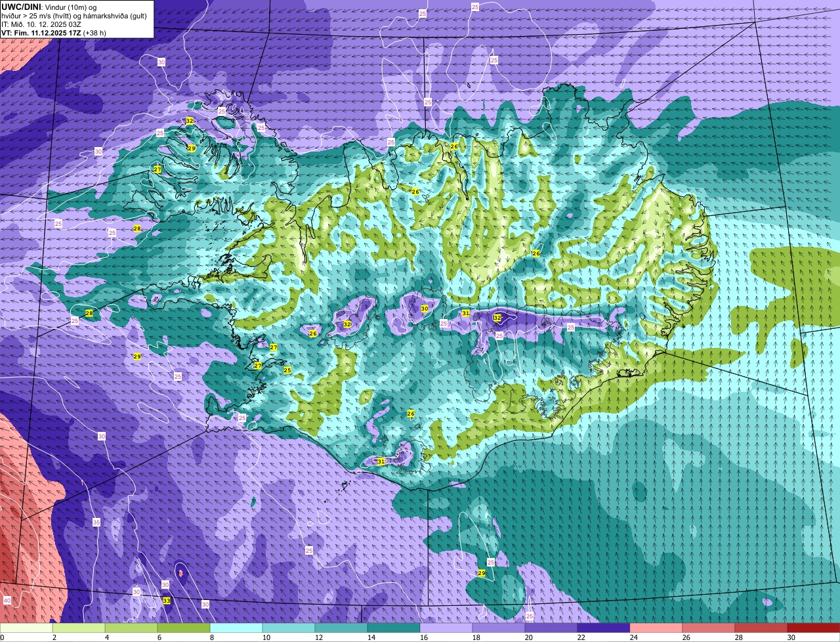
Task: Click the legend tick label "10"
Action: click(x=266, y=637)
